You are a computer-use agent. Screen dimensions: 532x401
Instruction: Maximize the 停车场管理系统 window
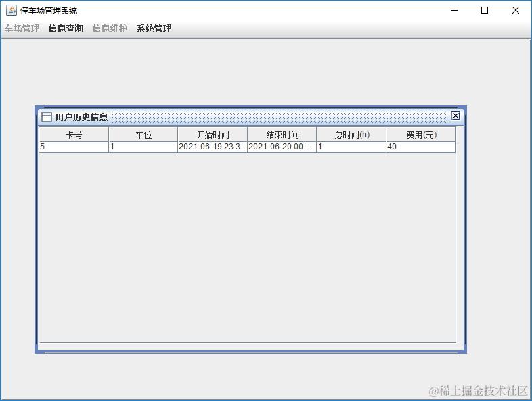coord(485,11)
